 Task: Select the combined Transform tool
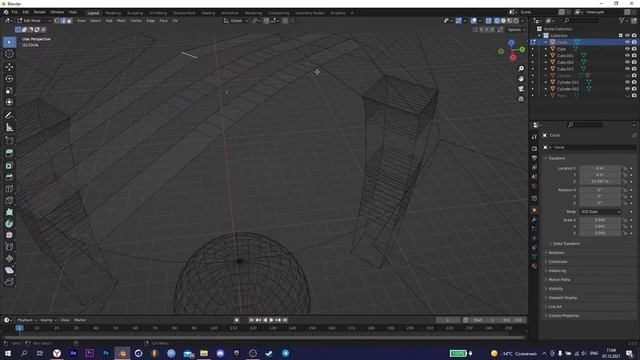coord(9,102)
